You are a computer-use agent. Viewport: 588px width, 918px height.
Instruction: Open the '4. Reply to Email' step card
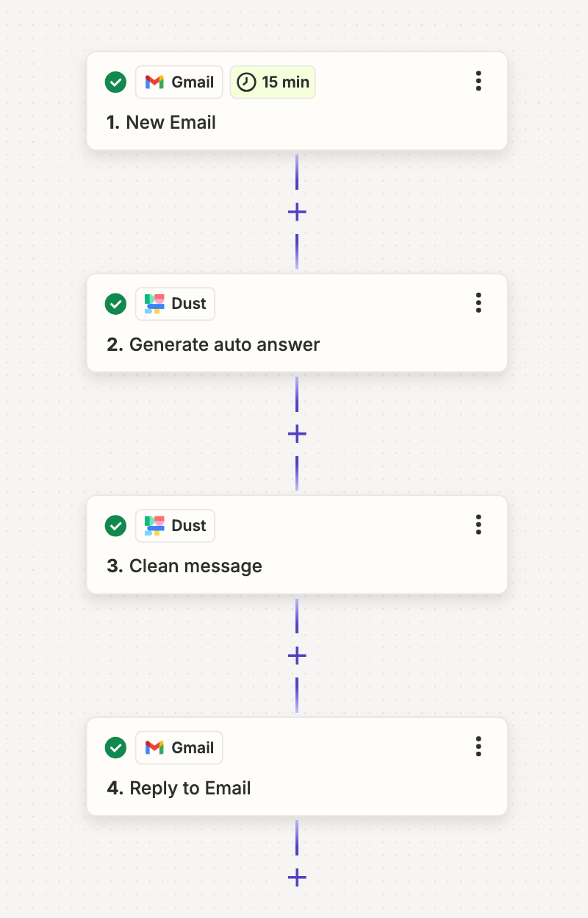coord(297,766)
